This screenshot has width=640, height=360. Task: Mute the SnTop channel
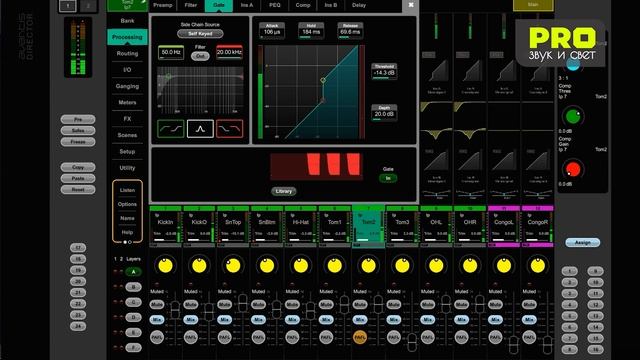click(x=224, y=304)
